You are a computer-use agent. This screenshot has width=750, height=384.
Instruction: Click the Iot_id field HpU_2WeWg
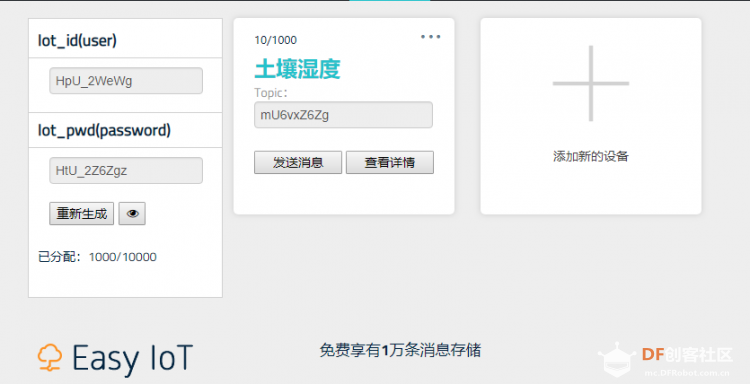[126, 81]
